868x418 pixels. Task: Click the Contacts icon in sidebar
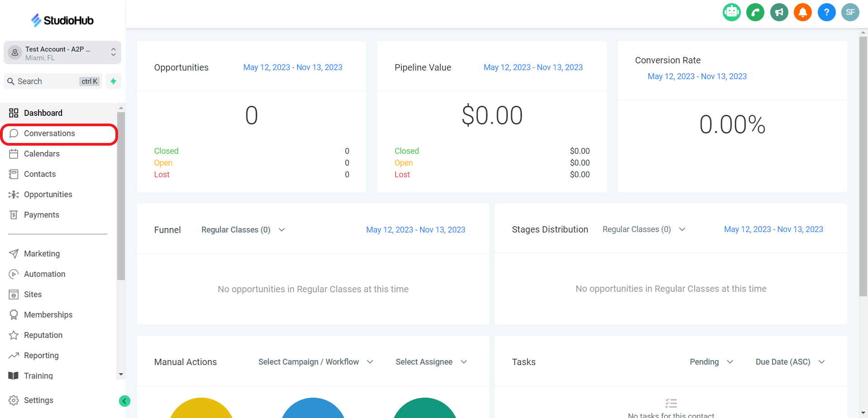pyautogui.click(x=14, y=174)
